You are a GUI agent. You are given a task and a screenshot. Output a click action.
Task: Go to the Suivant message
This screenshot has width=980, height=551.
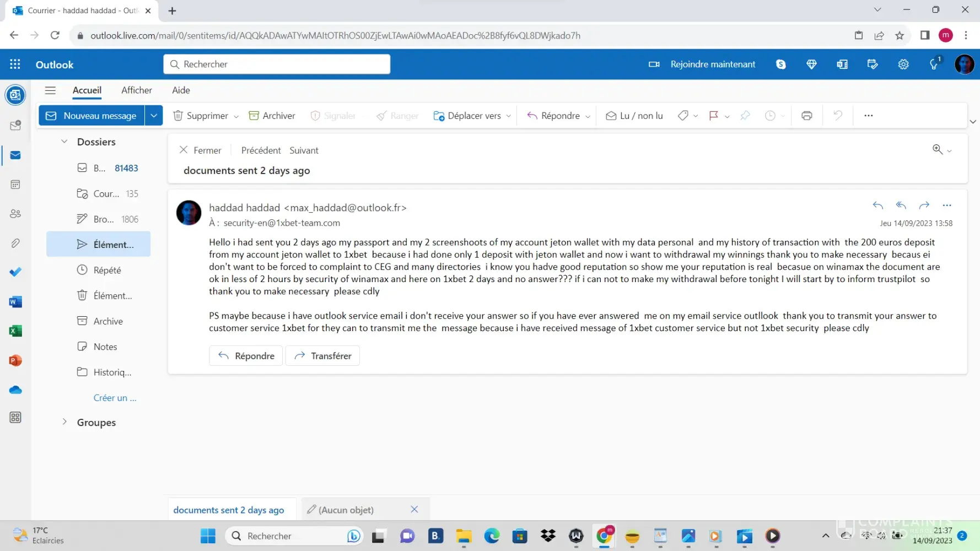(x=304, y=150)
